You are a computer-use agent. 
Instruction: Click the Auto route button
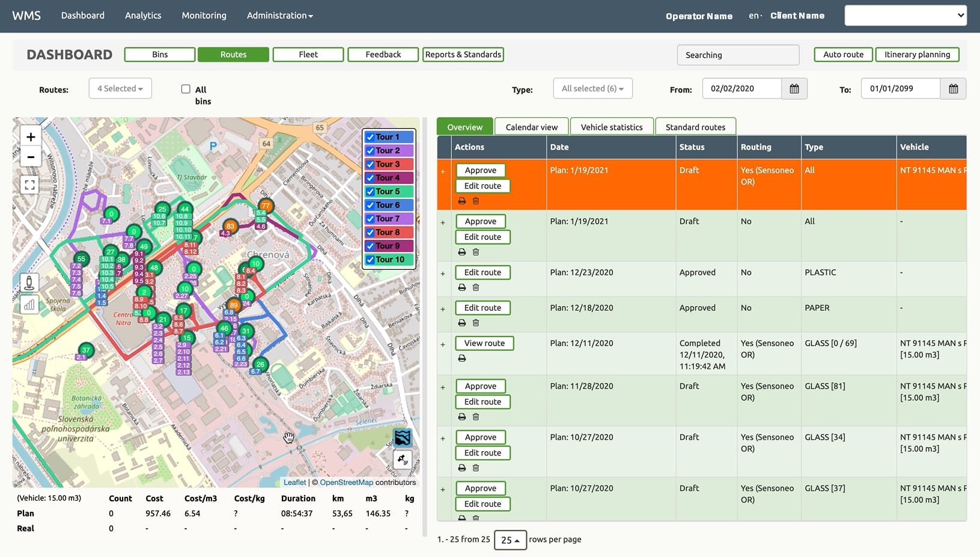click(x=843, y=55)
